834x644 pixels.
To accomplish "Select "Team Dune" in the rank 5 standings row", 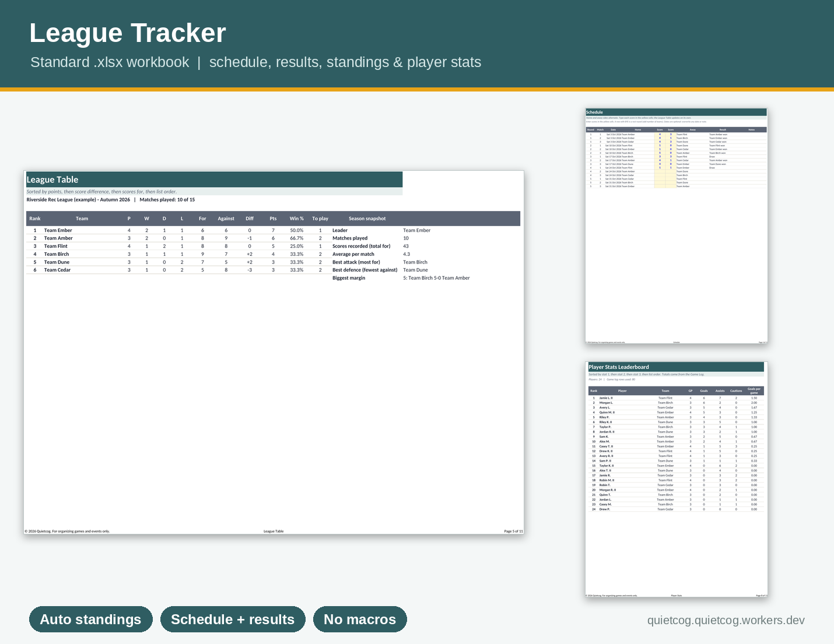I will 57,262.
